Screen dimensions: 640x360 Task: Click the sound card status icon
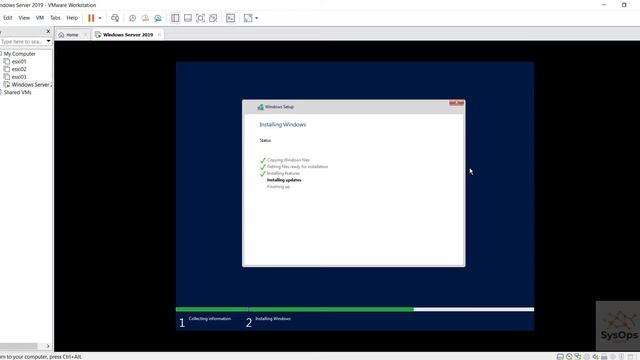tap(595, 356)
